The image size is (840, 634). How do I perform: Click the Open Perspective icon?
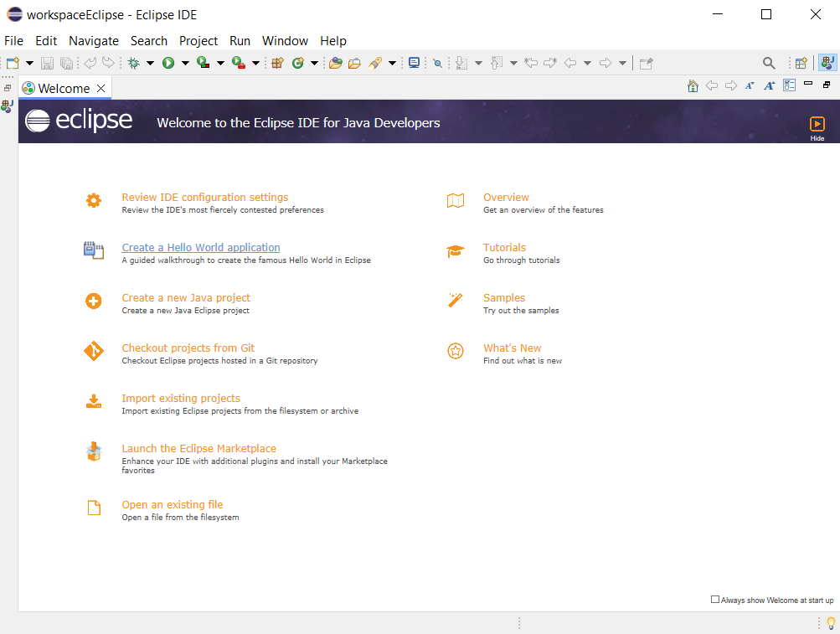[x=801, y=63]
